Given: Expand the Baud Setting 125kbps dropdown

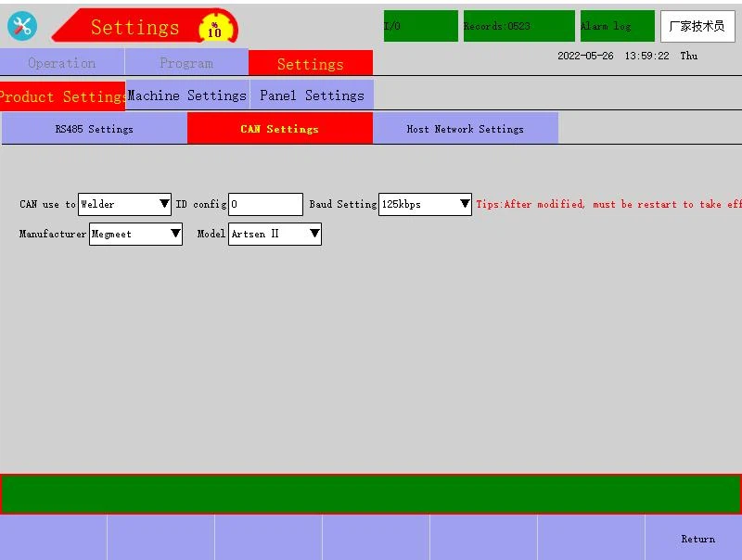Looking at the screenshot, I should pyautogui.click(x=425, y=204).
